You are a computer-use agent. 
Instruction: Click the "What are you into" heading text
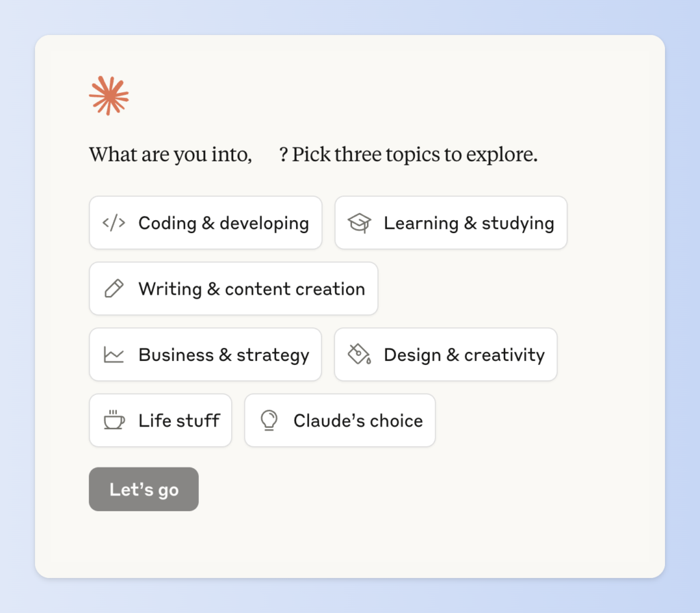pyautogui.click(x=170, y=154)
